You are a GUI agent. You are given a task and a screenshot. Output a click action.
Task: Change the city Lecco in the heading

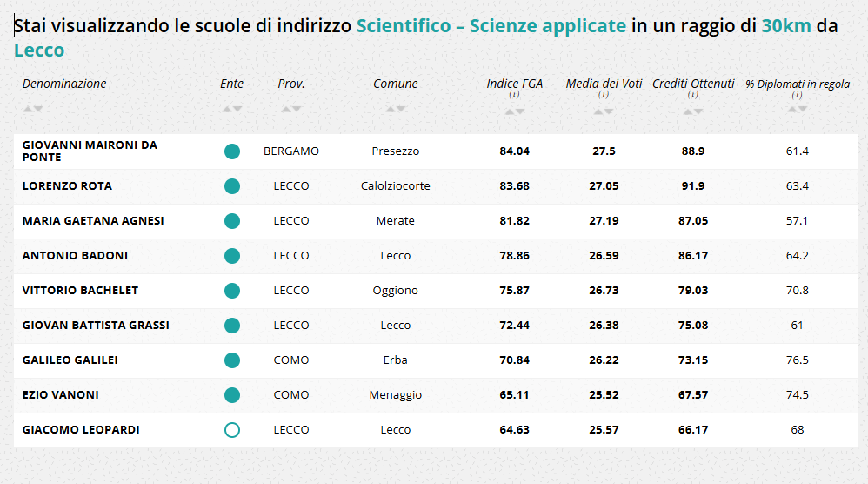pyautogui.click(x=39, y=50)
